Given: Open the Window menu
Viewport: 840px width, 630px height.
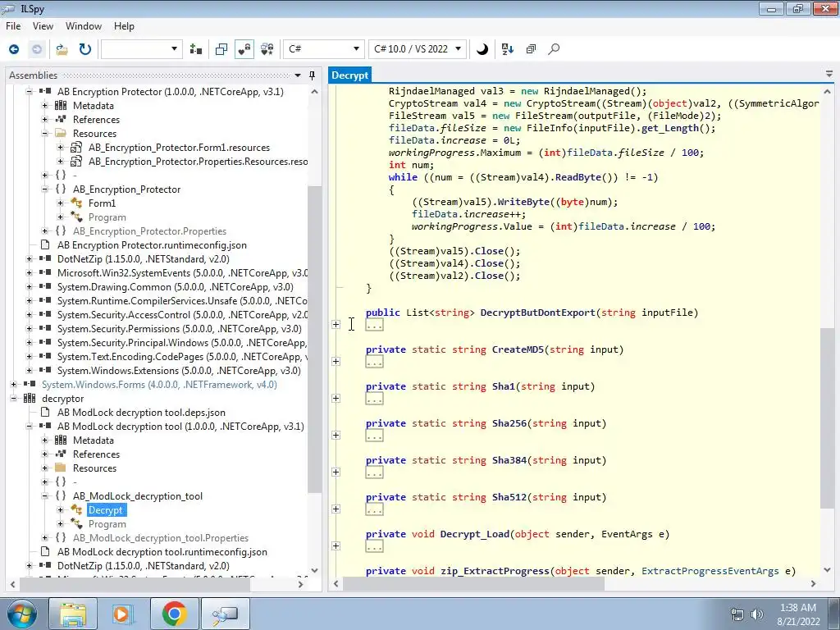Looking at the screenshot, I should point(84,26).
